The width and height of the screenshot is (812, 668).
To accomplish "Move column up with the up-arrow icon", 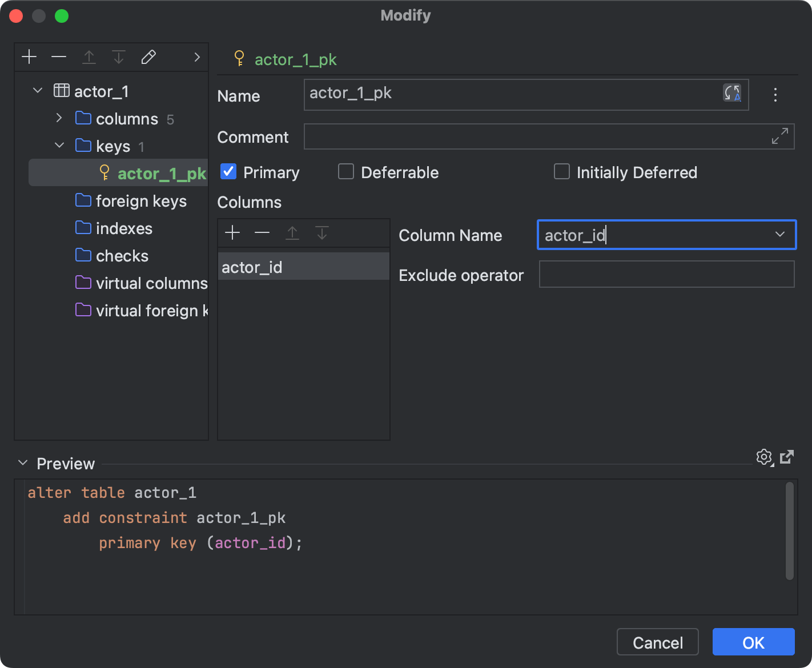I will tap(292, 232).
